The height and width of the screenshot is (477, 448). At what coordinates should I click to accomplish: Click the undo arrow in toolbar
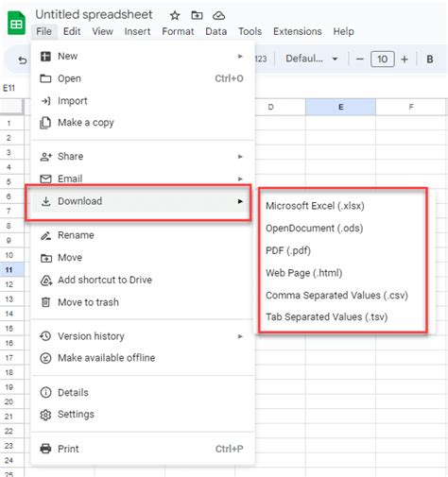23,60
